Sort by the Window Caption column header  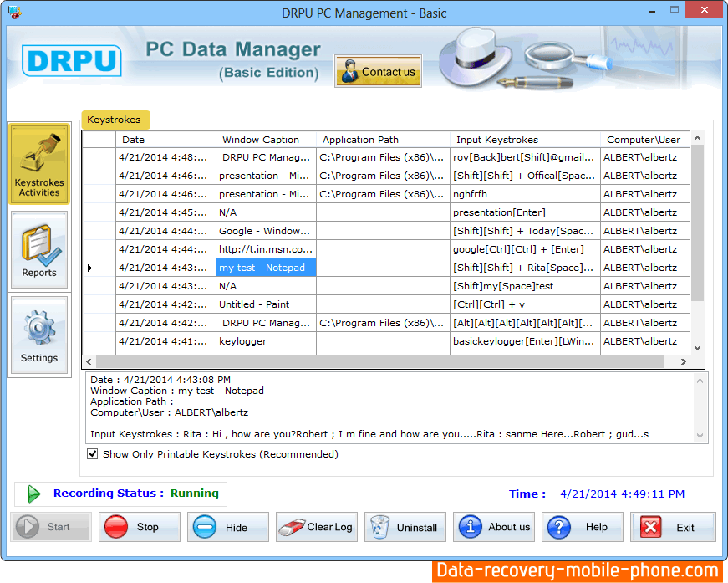[x=261, y=140]
